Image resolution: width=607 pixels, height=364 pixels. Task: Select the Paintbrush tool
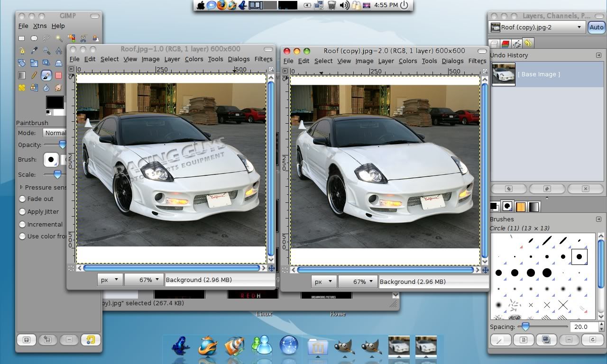click(46, 75)
